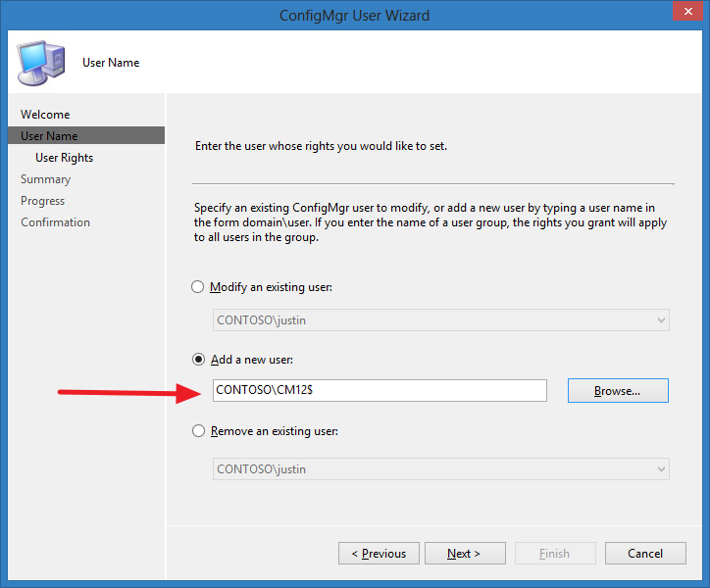Open the Remove an existing user dropdown arrow
Image resolution: width=710 pixels, height=588 pixels.
click(661, 469)
